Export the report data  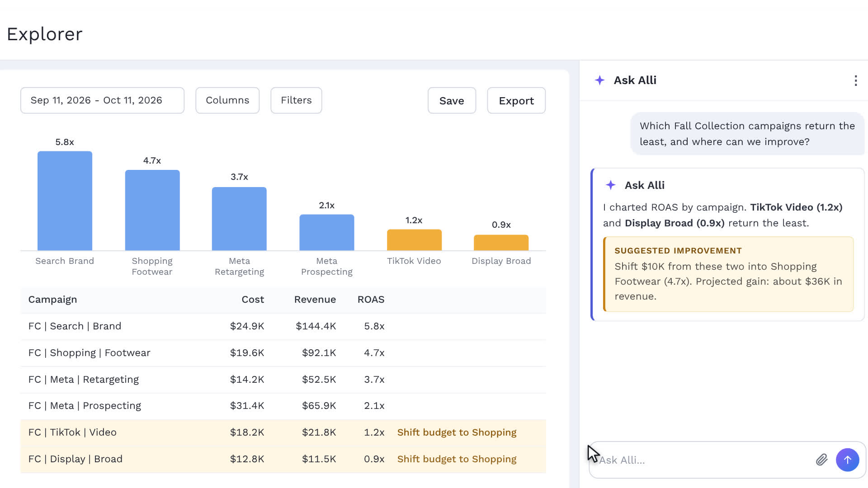(516, 100)
